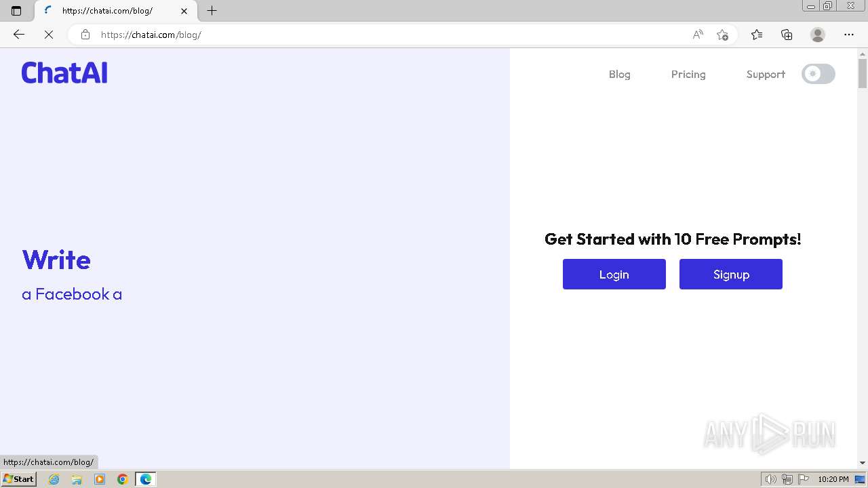The width and height of the screenshot is (868, 488).
Task: Open the user profile icon
Action: click(x=818, y=35)
